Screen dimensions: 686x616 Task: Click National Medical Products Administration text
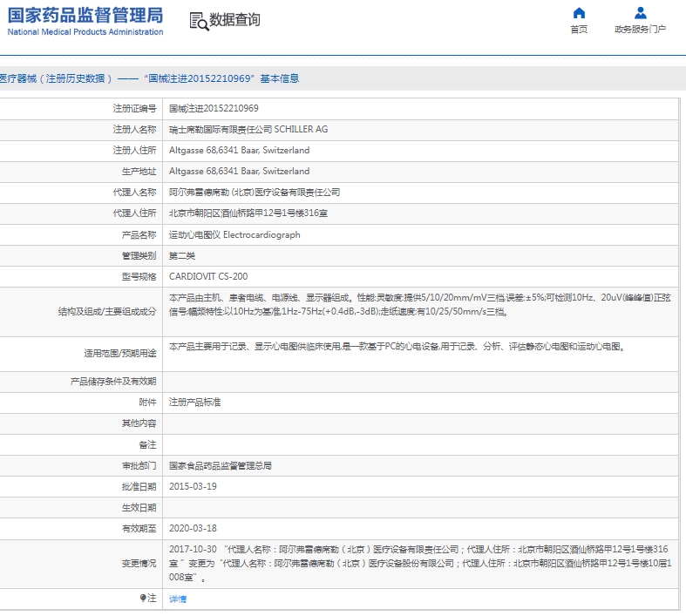coord(85,32)
